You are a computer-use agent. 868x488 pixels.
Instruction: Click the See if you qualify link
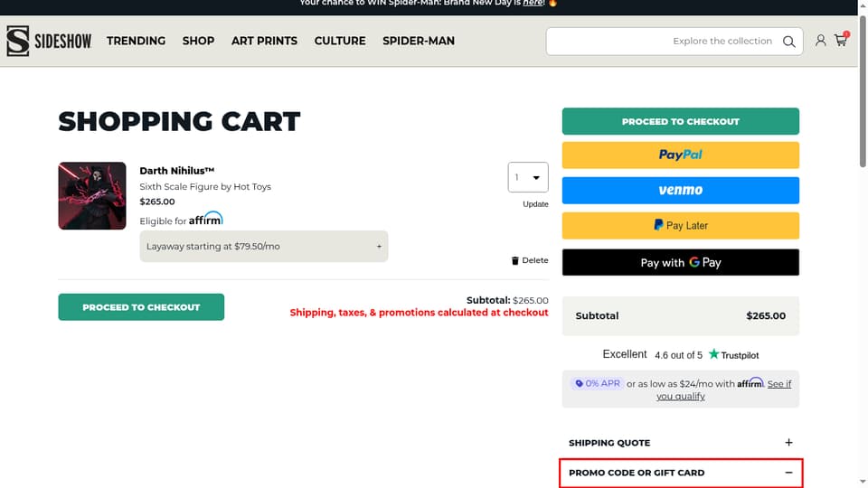pos(723,390)
